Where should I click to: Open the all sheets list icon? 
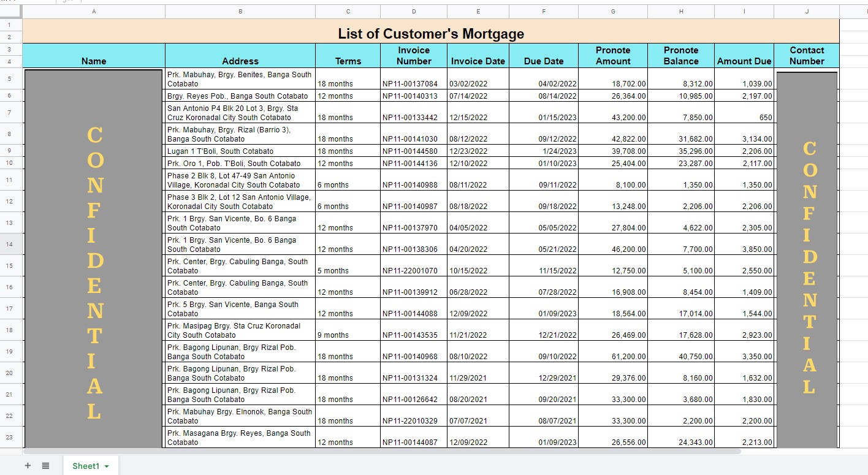pyautogui.click(x=45, y=466)
